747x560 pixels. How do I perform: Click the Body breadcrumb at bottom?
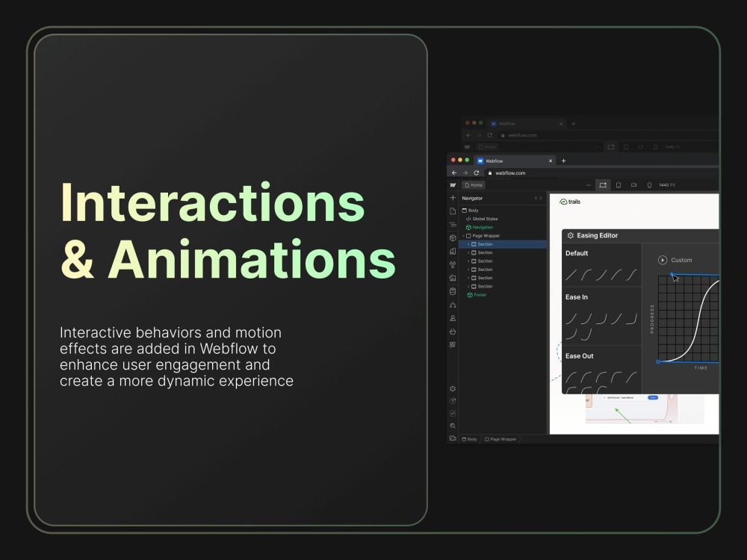pyautogui.click(x=469, y=440)
